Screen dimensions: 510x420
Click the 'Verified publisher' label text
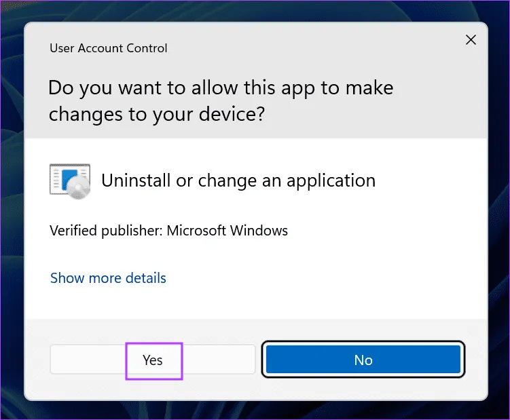point(105,231)
